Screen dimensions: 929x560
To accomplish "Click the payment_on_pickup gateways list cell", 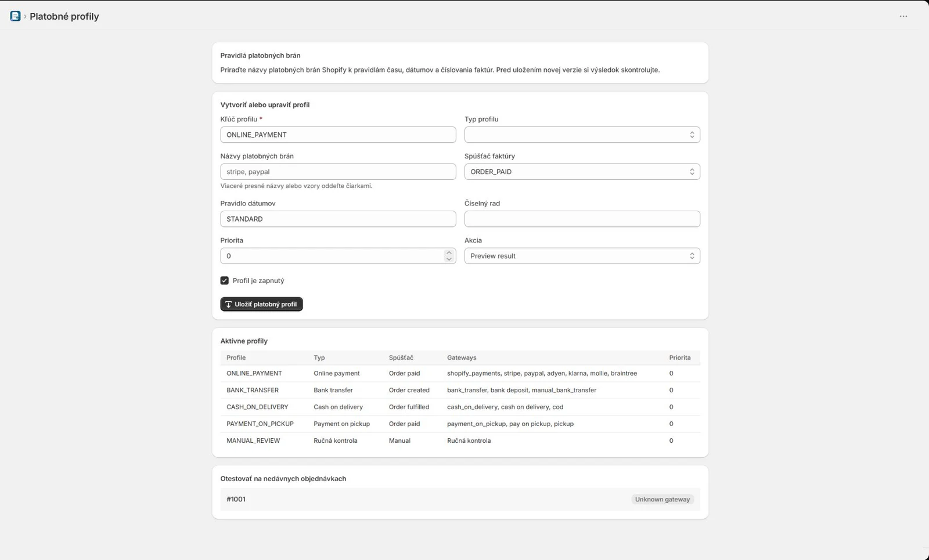I will [510, 424].
